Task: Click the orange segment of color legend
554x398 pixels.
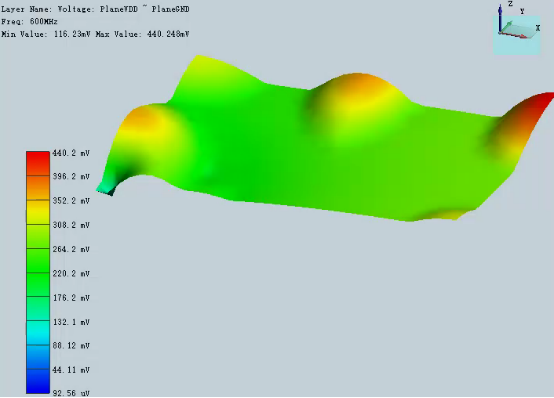Action: (38, 188)
